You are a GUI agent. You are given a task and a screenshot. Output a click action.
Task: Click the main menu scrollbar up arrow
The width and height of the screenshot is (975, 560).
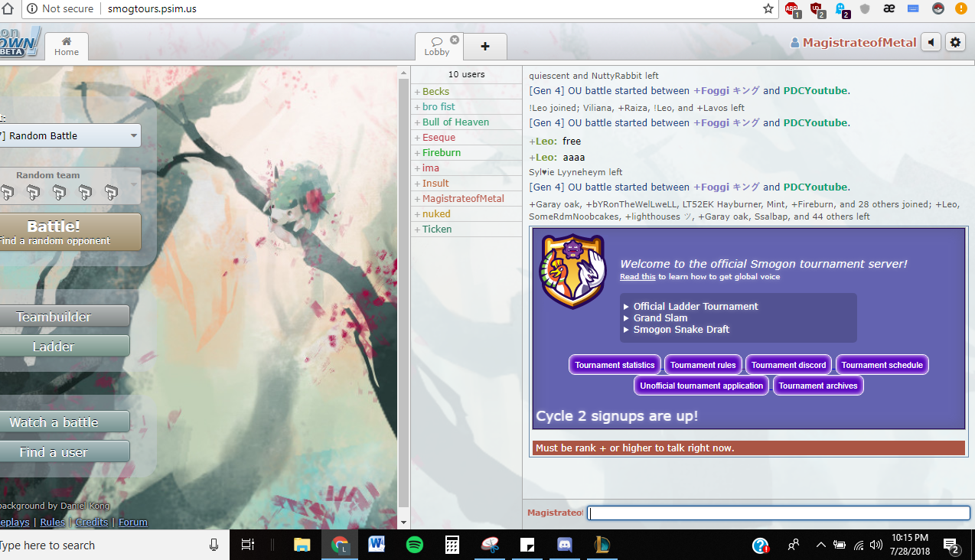point(404,74)
